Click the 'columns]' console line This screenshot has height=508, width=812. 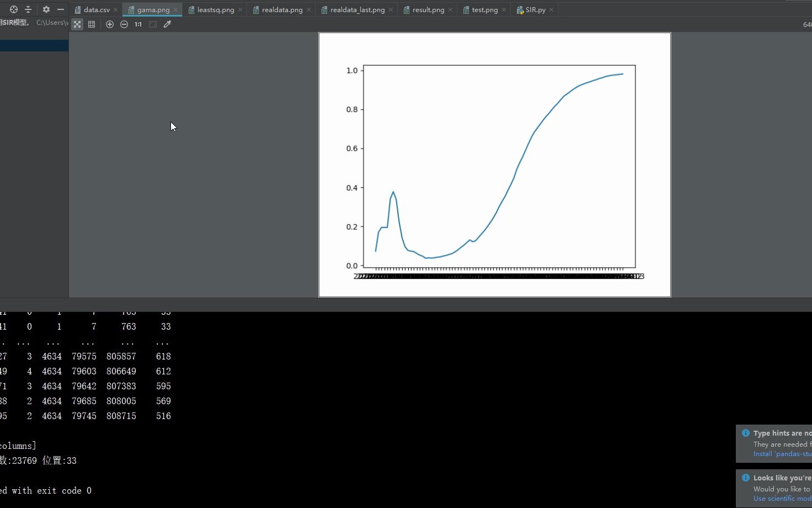click(18, 446)
